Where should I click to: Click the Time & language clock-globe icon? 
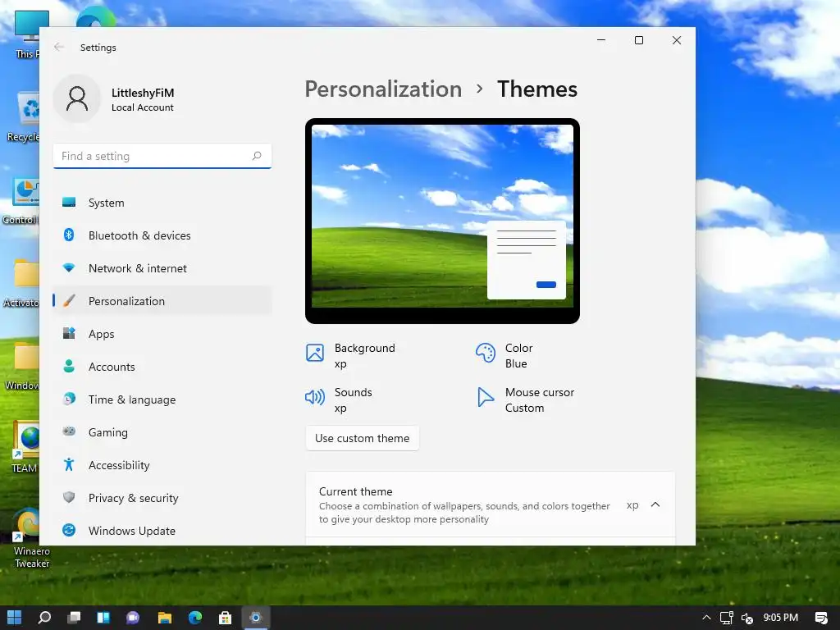[x=69, y=399]
